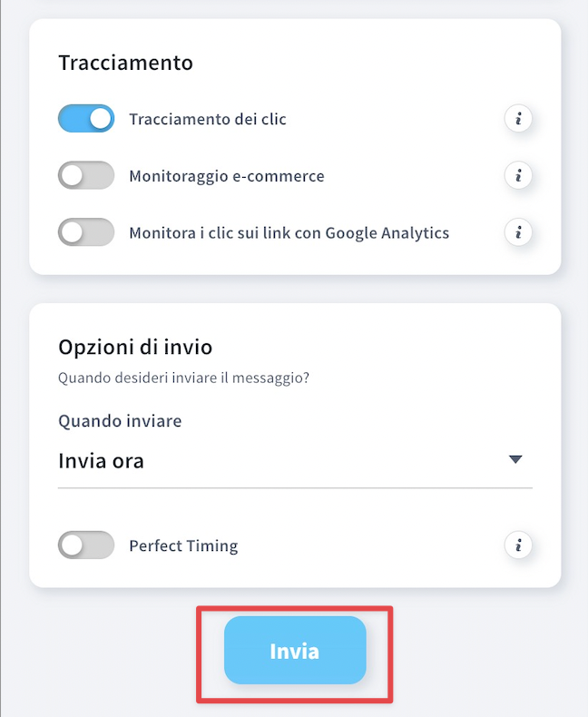The image size is (588, 717).
Task: Click the Tracciamento section heading
Action: point(126,63)
